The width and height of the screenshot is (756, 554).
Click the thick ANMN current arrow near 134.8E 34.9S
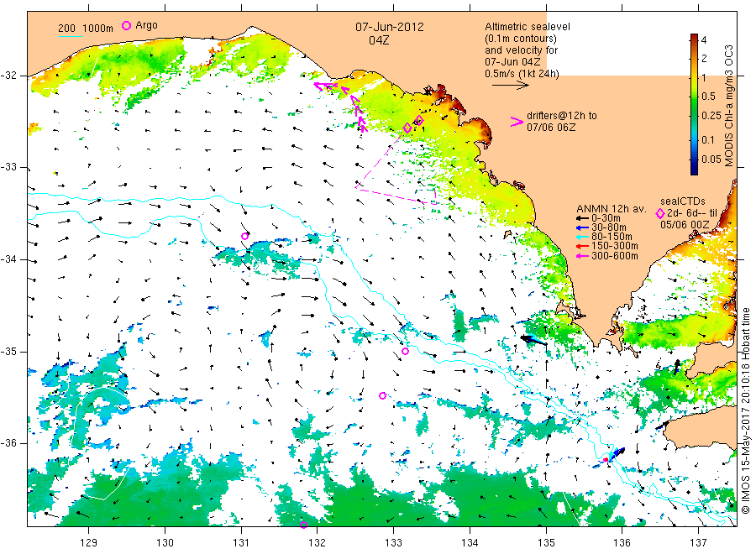coord(533,341)
